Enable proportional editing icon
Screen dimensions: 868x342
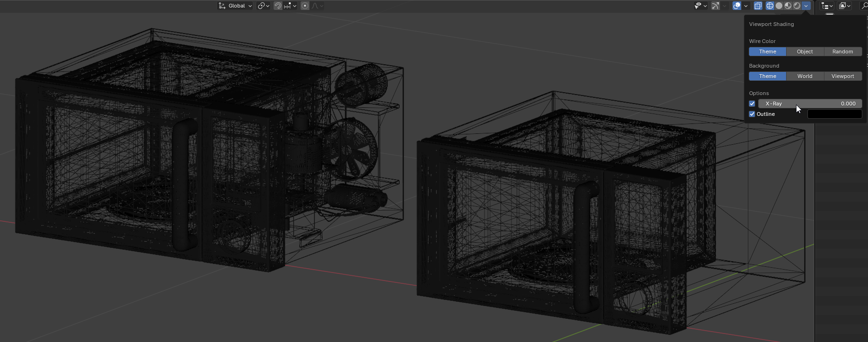pos(305,6)
